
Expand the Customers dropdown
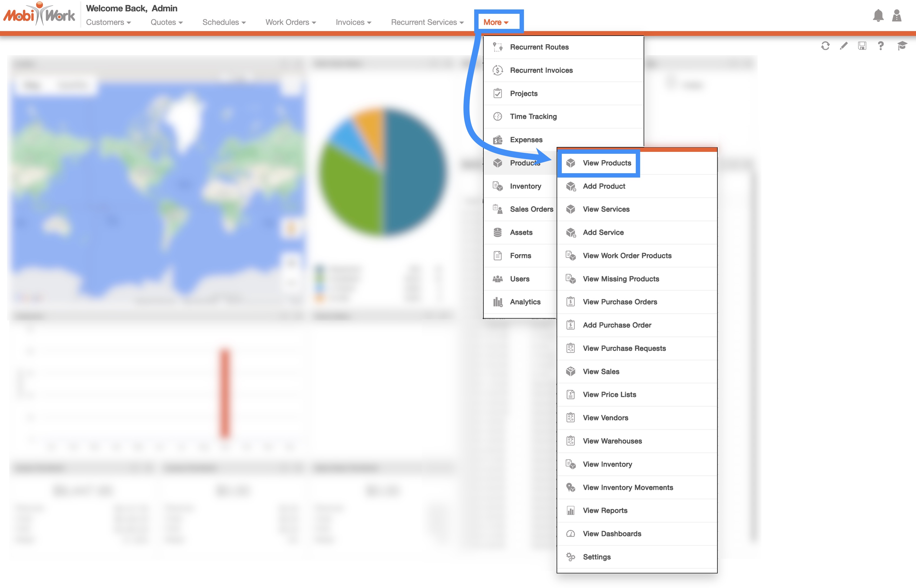point(108,22)
